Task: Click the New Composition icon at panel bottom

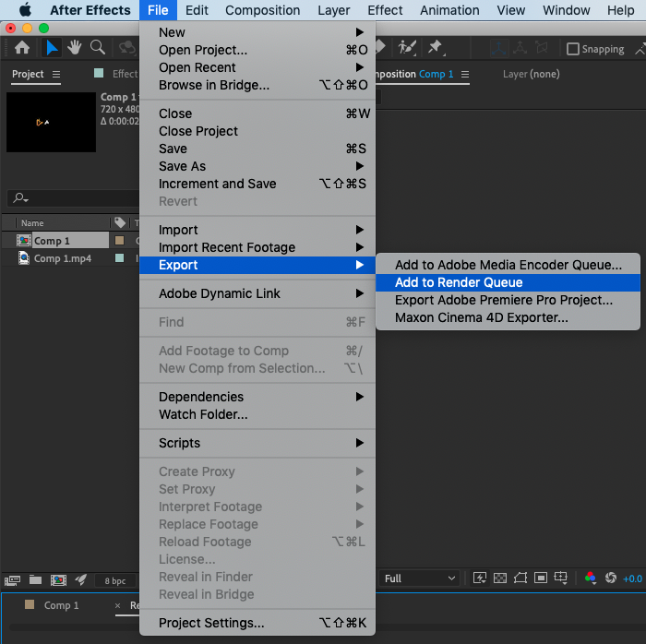Action: click(58, 579)
